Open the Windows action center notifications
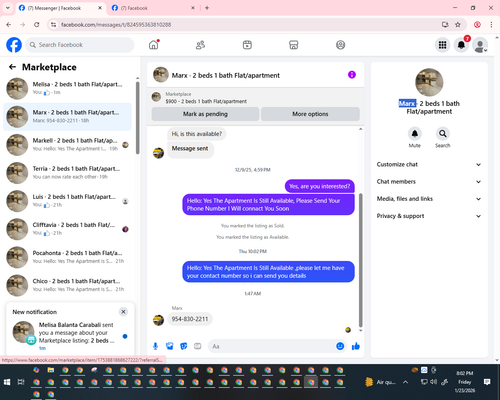500x400 pixels. (x=487, y=382)
